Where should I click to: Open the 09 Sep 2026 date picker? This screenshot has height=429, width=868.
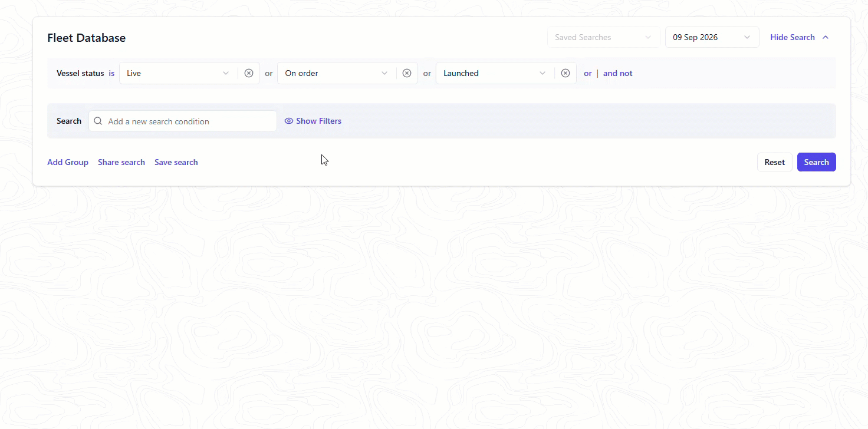(712, 37)
